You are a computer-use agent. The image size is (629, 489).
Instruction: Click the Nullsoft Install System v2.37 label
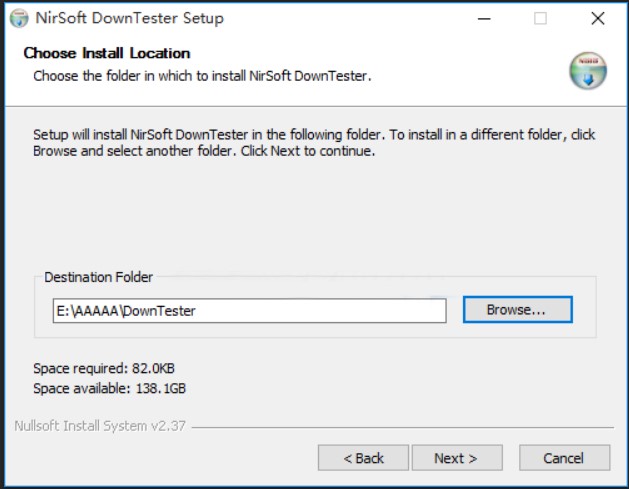100,426
